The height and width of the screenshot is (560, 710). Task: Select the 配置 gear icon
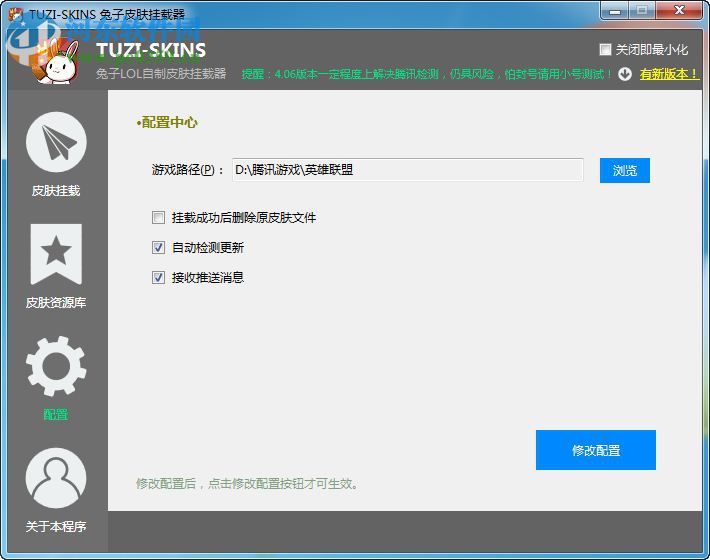[x=56, y=366]
